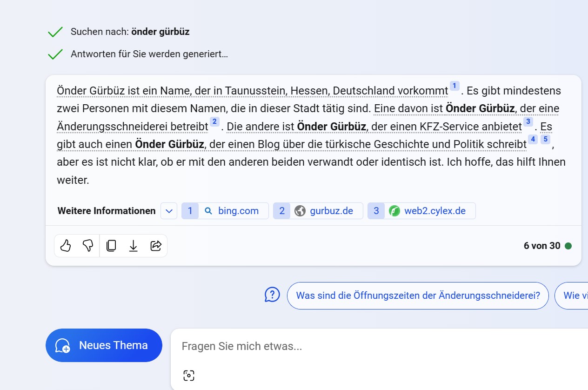This screenshot has width=588, height=390.
Task: Open the bing.com source link
Action: click(225, 211)
